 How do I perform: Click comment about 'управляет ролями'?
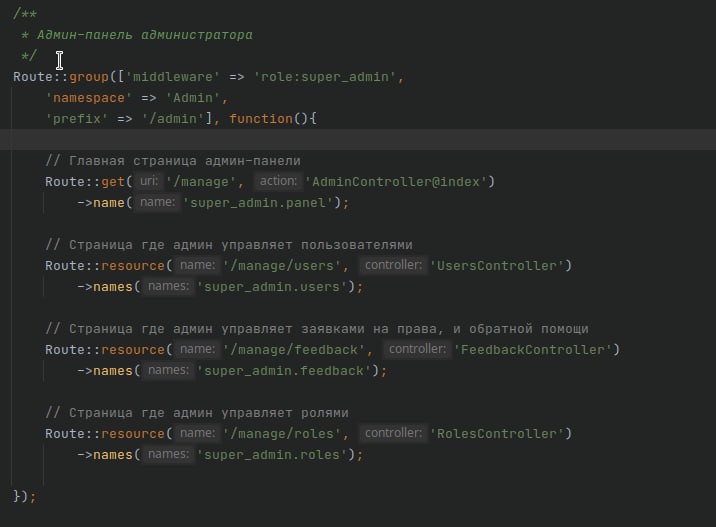(x=197, y=413)
